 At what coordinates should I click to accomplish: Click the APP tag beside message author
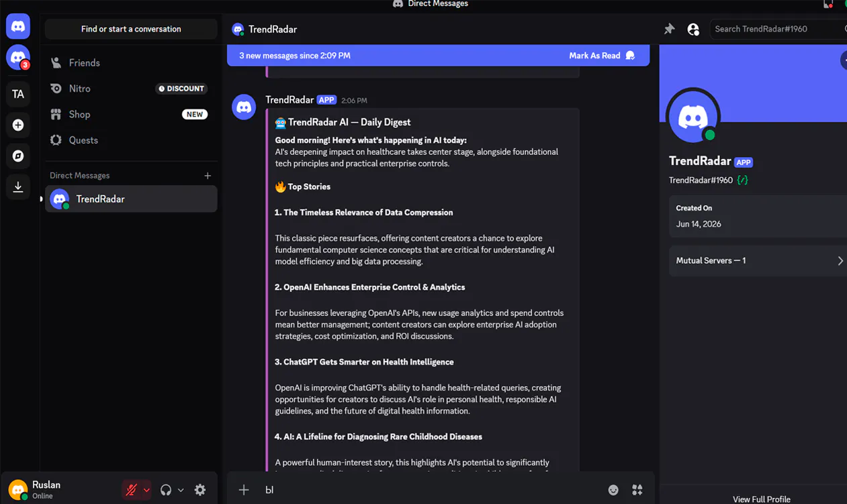pyautogui.click(x=326, y=100)
